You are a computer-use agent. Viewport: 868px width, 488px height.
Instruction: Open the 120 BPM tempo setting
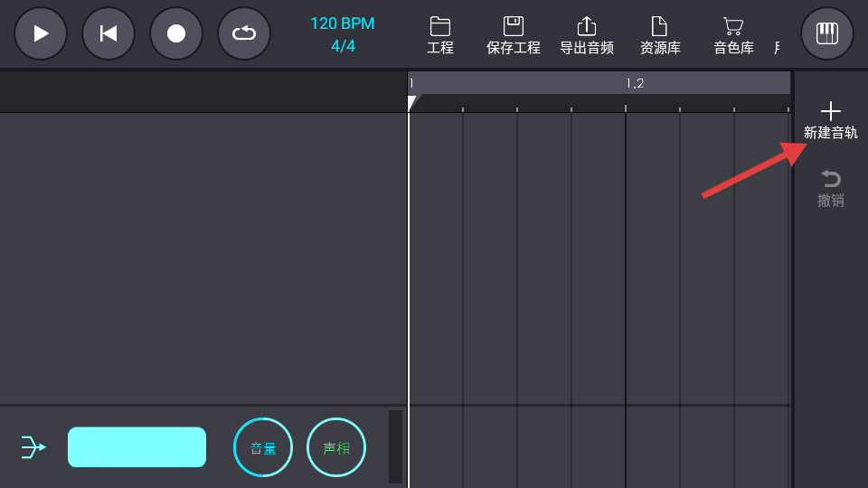pos(342,23)
